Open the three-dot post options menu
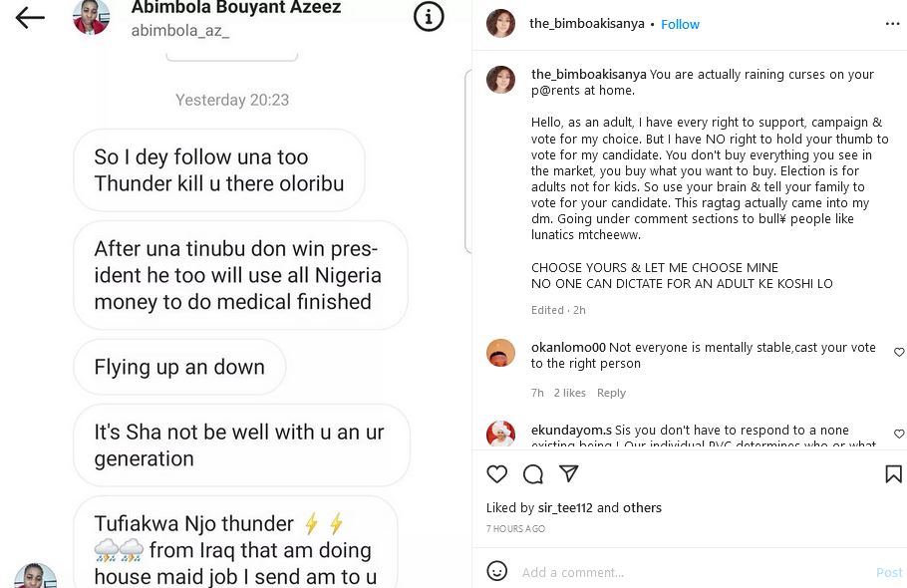Image resolution: width=907 pixels, height=588 pixels. (892, 24)
